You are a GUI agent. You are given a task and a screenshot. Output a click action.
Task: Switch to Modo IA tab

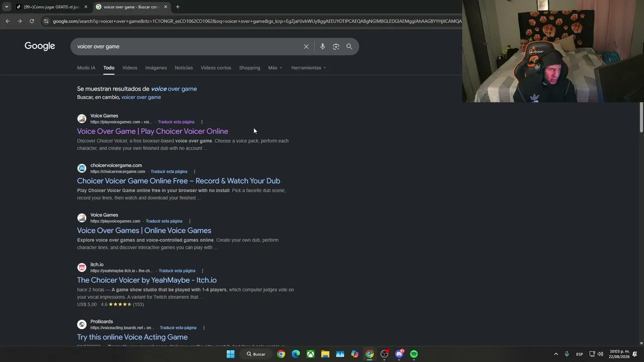point(86,68)
